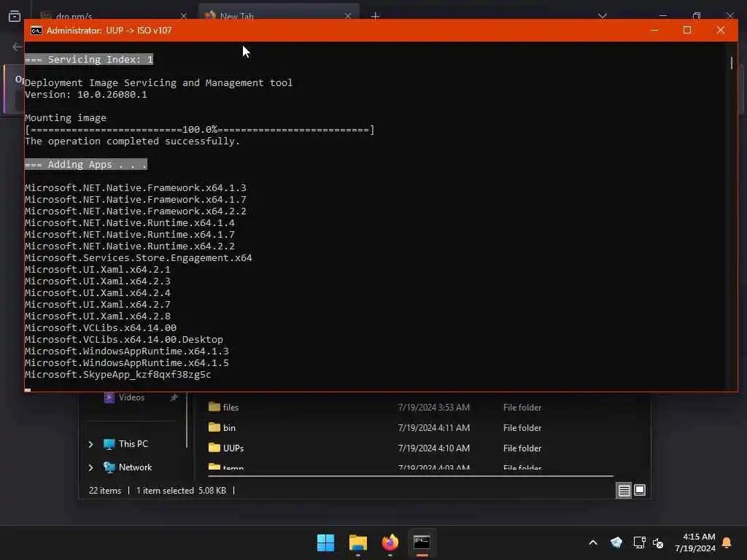Image resolution: width=747 pixels, height=560 pixels.
Task: Close the first browser tab
Action: click(183, 16)
